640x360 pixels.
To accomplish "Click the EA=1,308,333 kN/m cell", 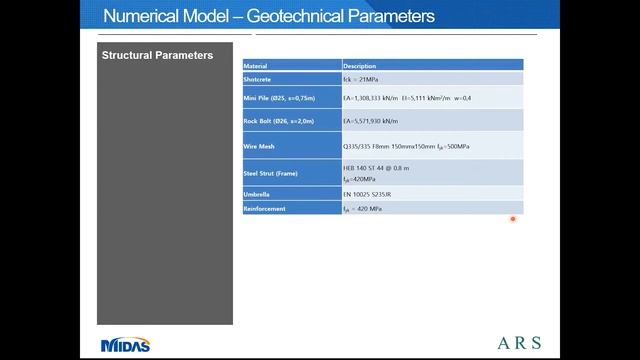I will click(x=433, y=98).
